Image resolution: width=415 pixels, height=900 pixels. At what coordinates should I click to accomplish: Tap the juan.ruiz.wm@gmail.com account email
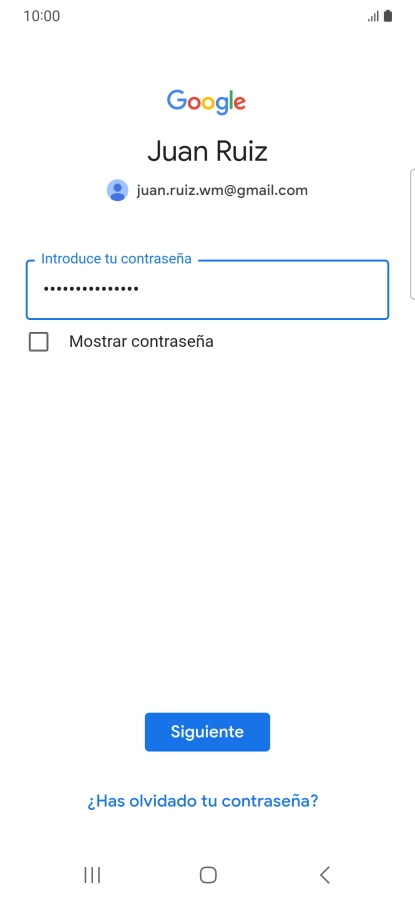coord(222,190)
